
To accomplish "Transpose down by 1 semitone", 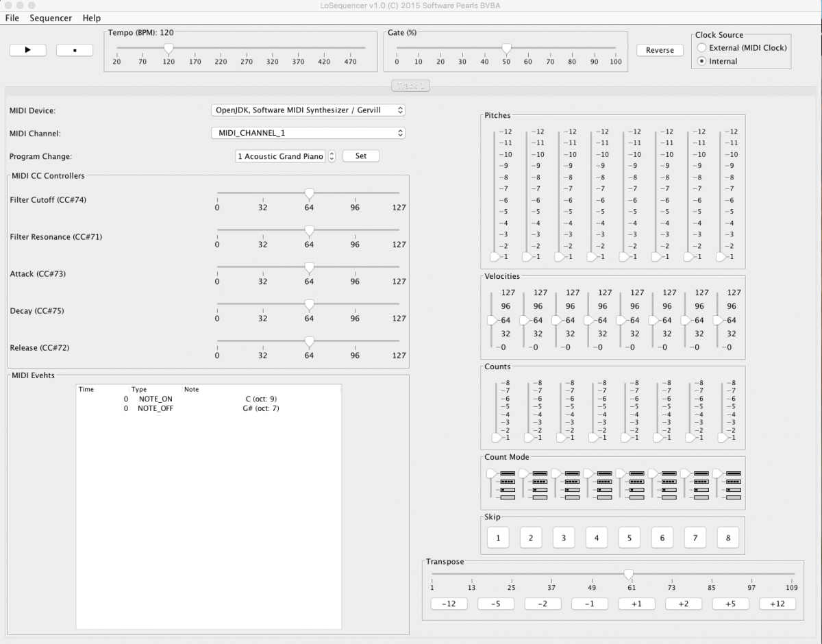I will 590,604.
